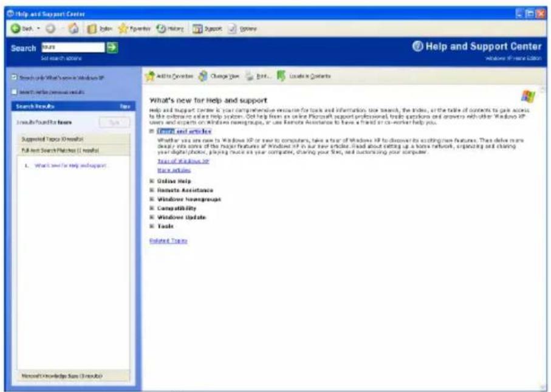Screen dimensions: 551x392
Task: Open the Back history dropdown arrow
Action: [x=39, y=29]
